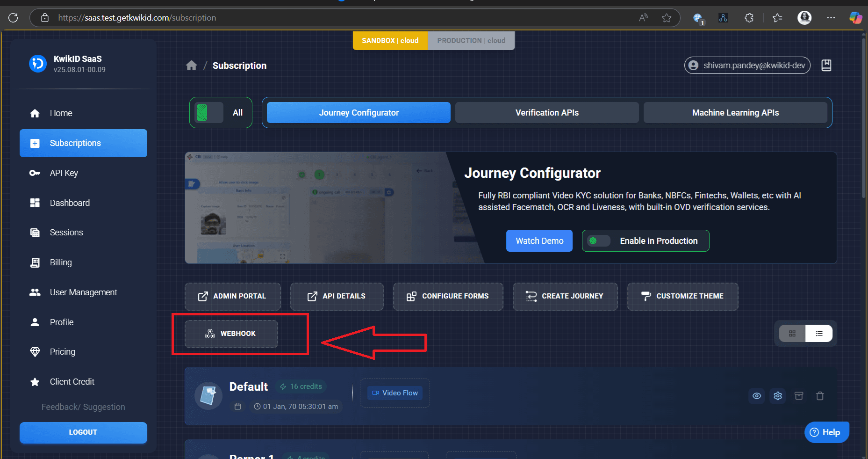Switch to list view layout
The height and width of the screenshot is (459, 868).
pyautogui.click(x=819, y=334)
